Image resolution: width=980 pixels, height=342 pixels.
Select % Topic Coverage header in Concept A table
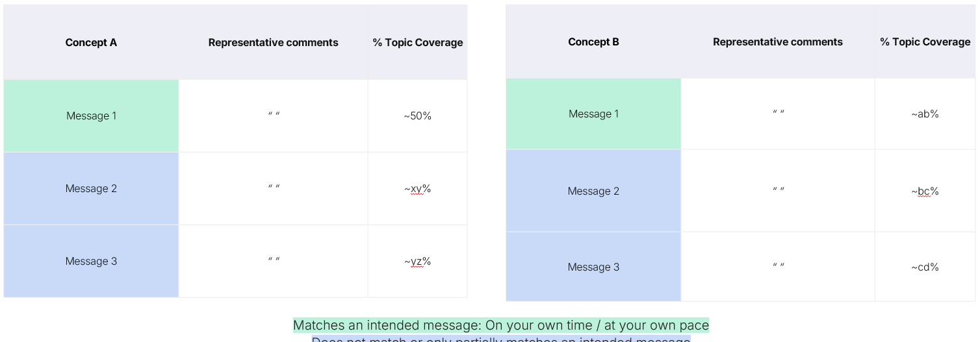[417, 43]
